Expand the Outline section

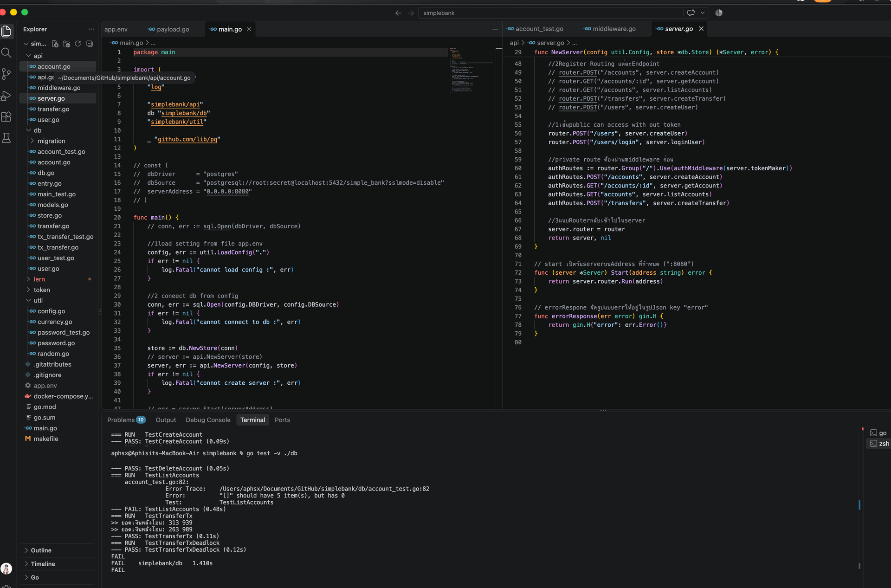(41, 550)
